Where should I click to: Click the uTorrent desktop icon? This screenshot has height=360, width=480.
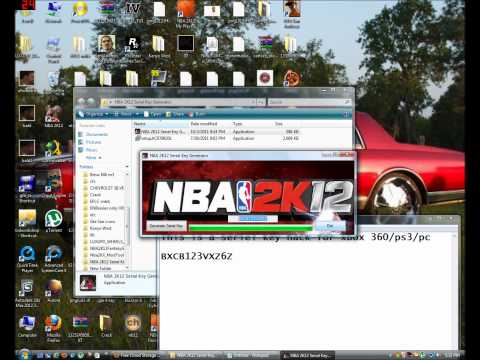(x=54, y=221)
